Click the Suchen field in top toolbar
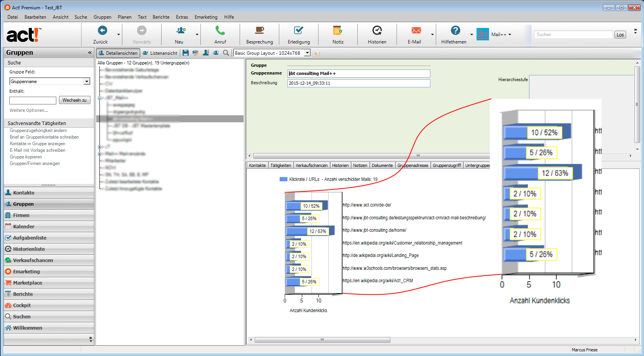Viewport: 644px width, 356px height. [x=573, y=35]
